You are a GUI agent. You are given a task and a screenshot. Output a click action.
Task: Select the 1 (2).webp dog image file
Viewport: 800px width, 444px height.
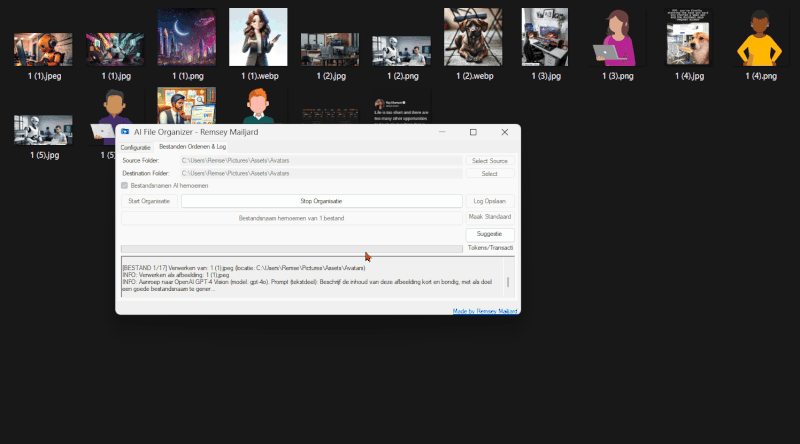475,38
